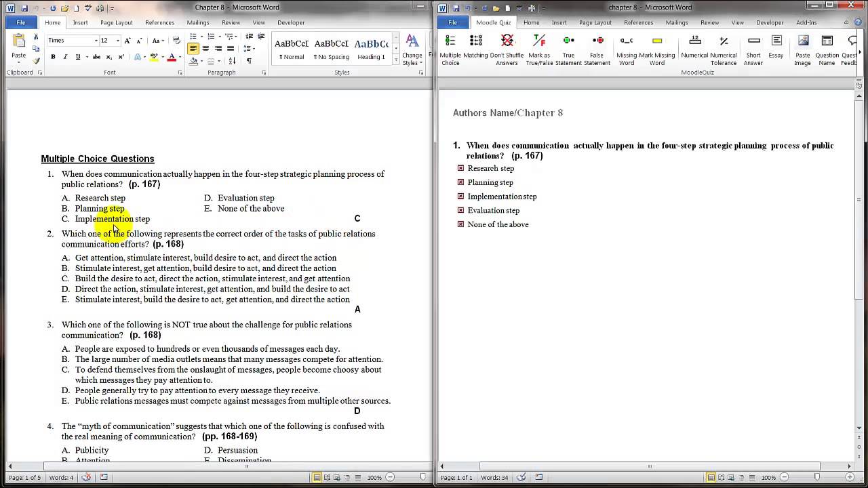Select Center alignment
Image resolution: width=868 pixels, height=488 pixels.
click(205, 49)
